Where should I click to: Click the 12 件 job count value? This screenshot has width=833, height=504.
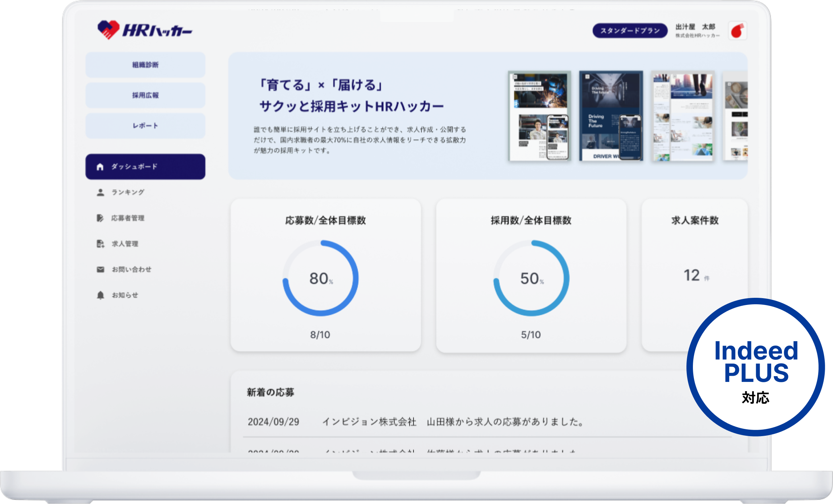(696, 276)
